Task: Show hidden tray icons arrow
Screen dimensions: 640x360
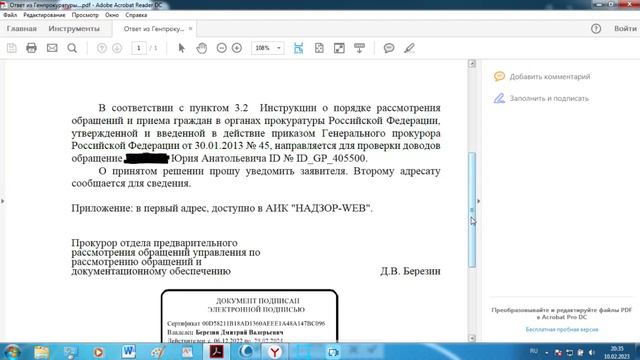Action: point(547,353)
